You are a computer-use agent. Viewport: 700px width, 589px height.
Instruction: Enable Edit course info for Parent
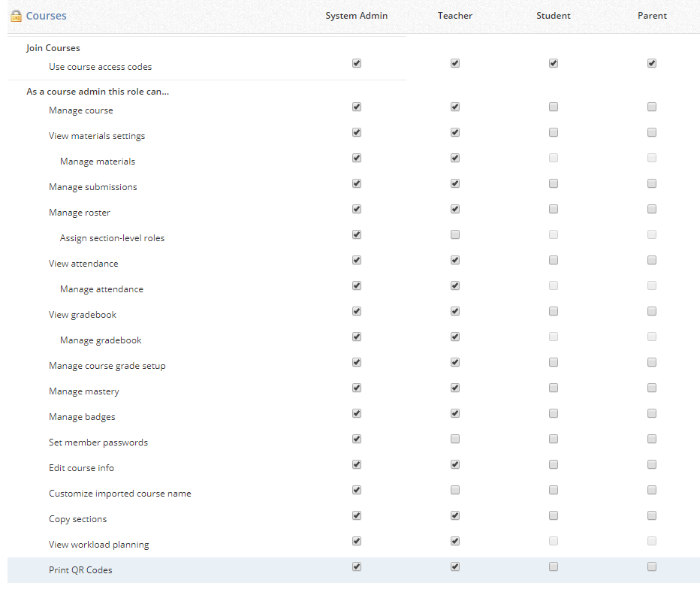[652, 465]
